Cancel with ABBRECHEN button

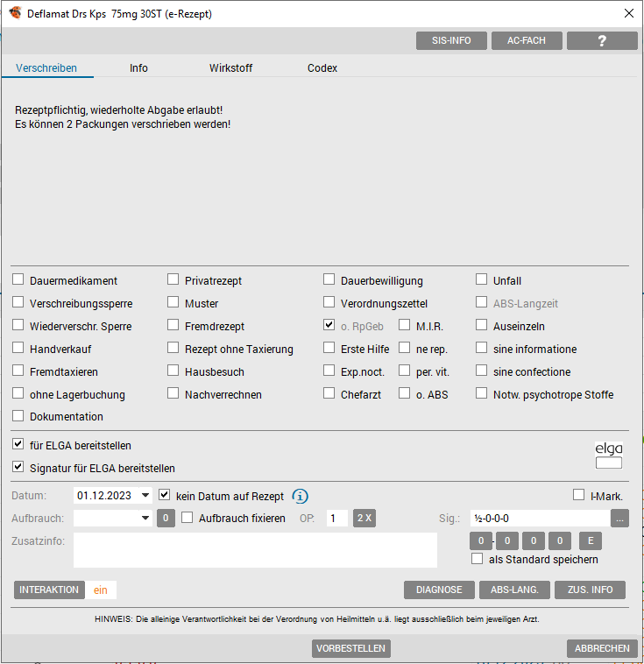coord(602,648)
